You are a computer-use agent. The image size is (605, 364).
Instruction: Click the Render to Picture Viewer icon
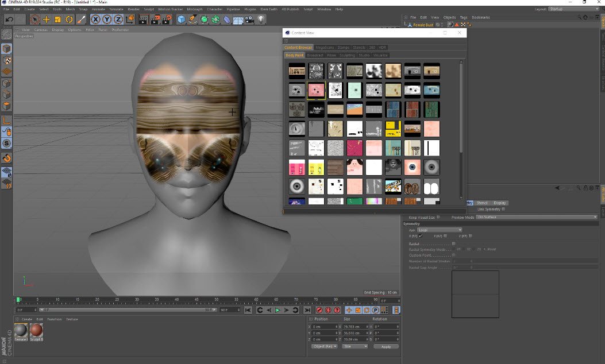(155, 20)
